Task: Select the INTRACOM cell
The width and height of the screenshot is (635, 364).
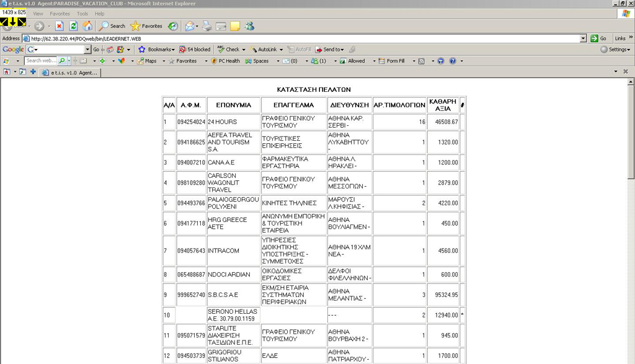Action: point(233,251)
